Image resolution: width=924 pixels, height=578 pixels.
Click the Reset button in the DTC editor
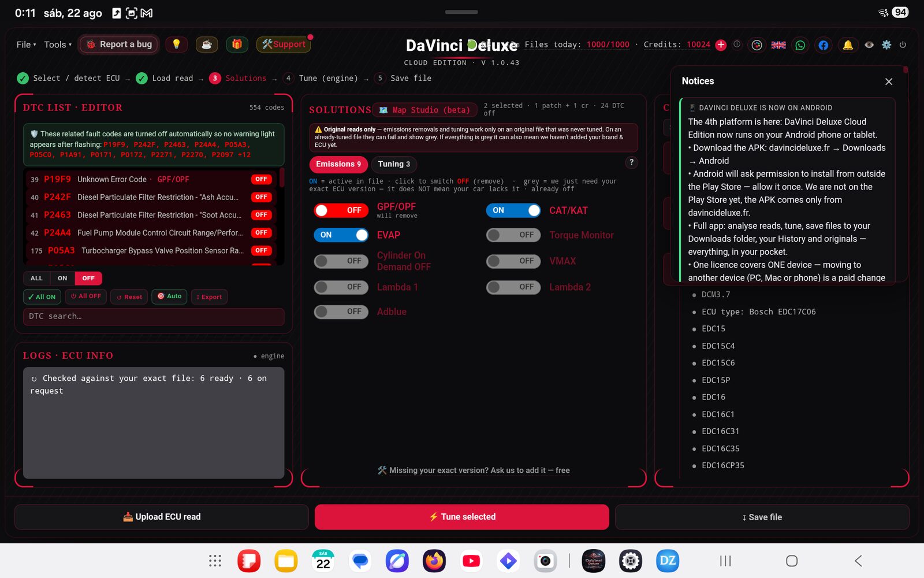129,297
